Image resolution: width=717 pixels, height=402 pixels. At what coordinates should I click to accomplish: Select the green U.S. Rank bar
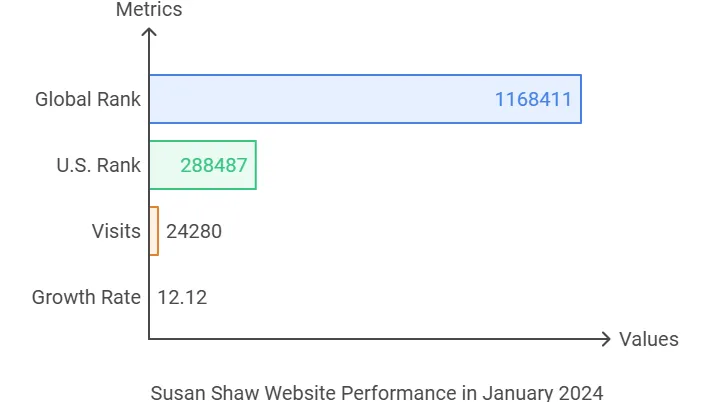pos(203,165)
